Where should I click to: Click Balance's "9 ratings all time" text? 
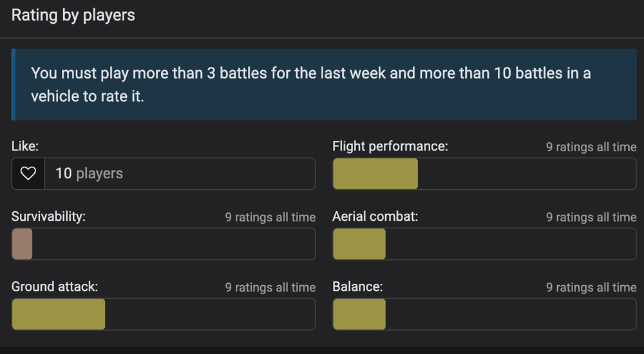pyautogui.click(x=591, y=288)
